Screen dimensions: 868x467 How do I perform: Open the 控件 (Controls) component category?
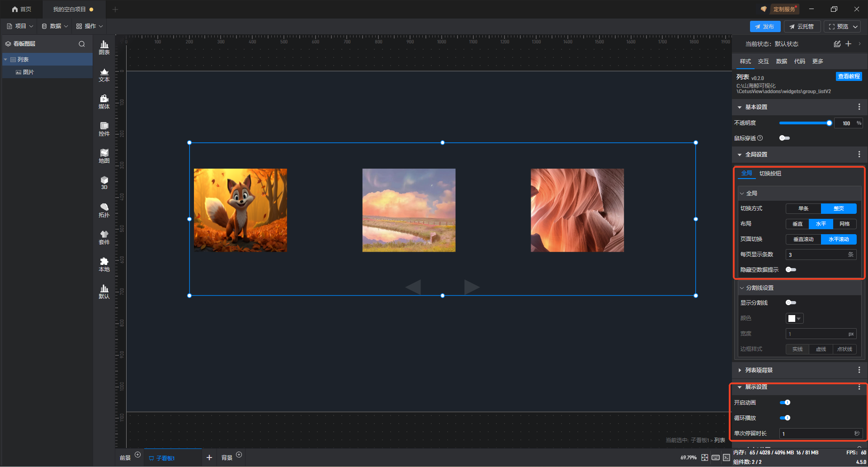(104, 129)
